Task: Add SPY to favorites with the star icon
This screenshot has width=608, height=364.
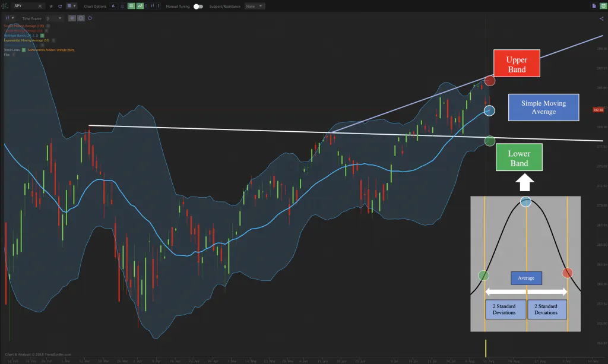Action: [x=51, y=6]
